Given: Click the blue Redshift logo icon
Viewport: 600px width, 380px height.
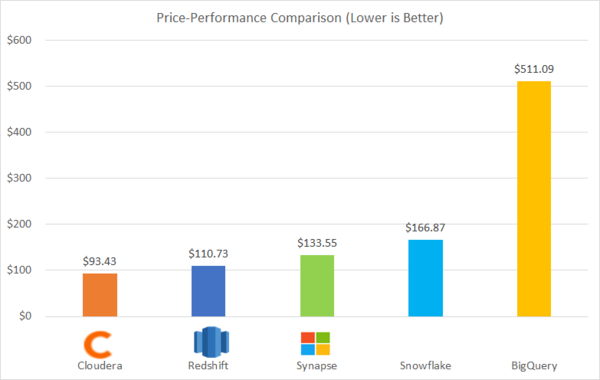Looking at the screenshot, I should 211,342.
